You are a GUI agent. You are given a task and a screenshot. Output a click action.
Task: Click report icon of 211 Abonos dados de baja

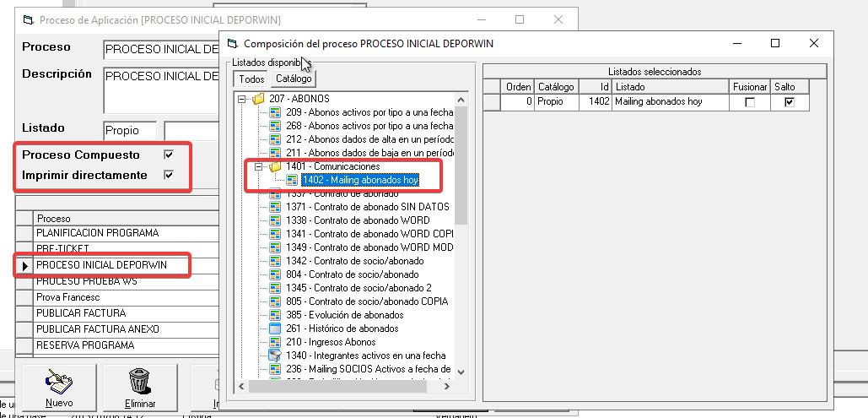pos(275,153)
